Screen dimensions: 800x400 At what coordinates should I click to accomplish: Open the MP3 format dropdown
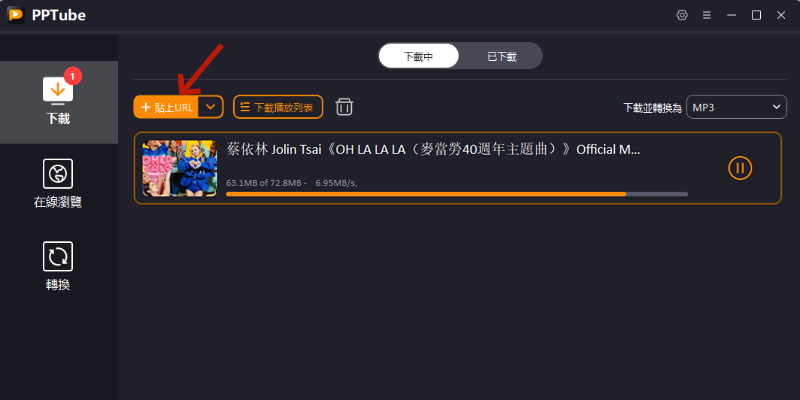736,107
